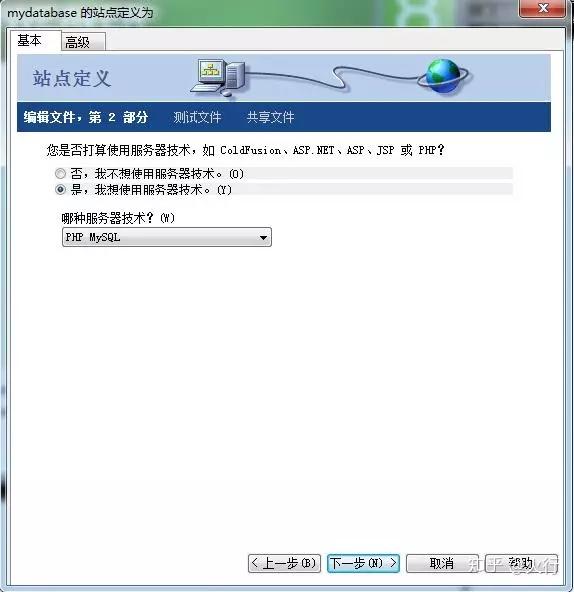Proceed with the 下一步 button
This screenshot has height=592, width=574.
click(x=363, y=563)
